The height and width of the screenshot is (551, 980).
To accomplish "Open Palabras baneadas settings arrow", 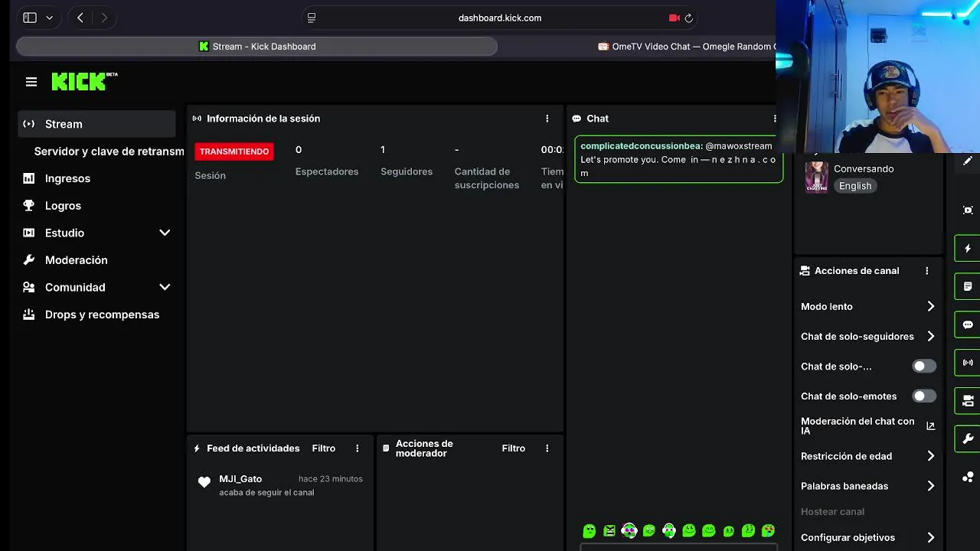I will [x=930, y=486].
